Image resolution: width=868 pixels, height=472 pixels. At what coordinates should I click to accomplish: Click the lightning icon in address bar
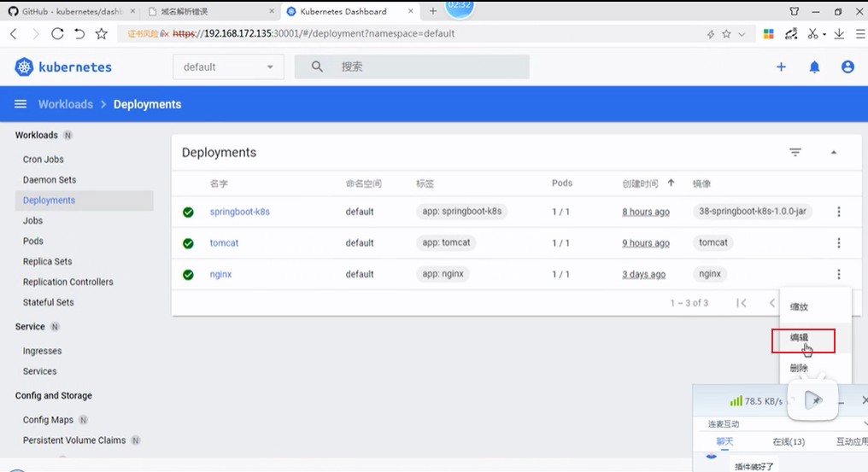tap(711, 34)
